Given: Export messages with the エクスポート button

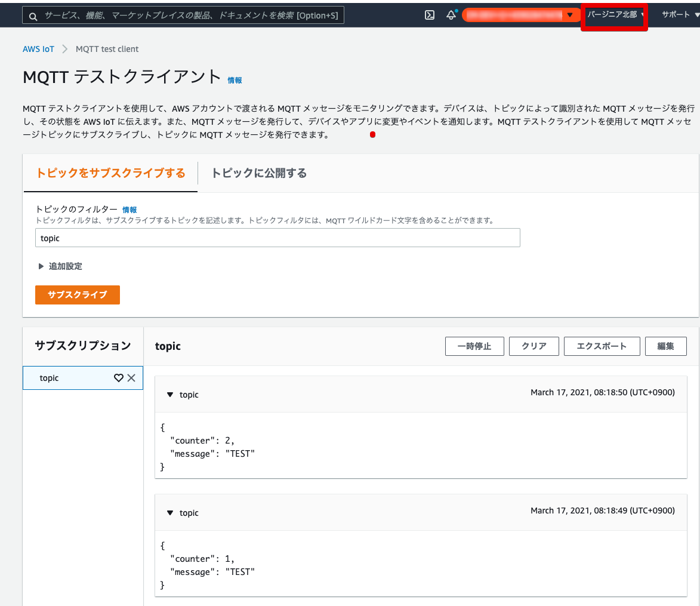Looking at the screenshot, I should 602,346.
